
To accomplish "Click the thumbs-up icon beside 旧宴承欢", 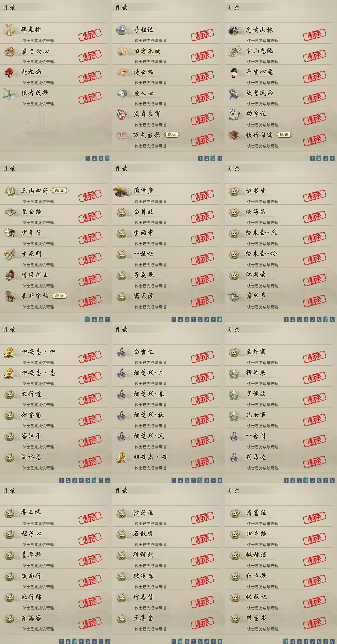I will (122, 51).
